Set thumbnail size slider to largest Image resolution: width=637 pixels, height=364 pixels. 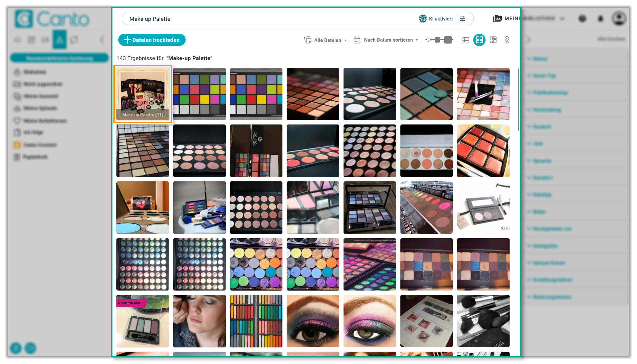tap(448, 40)
